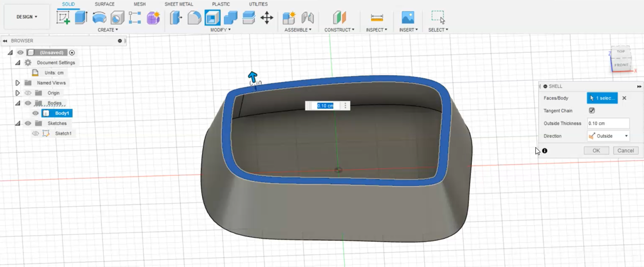Switch to the Utilities tab
This screenshot has width=644, height=267.
pos(258,4)
